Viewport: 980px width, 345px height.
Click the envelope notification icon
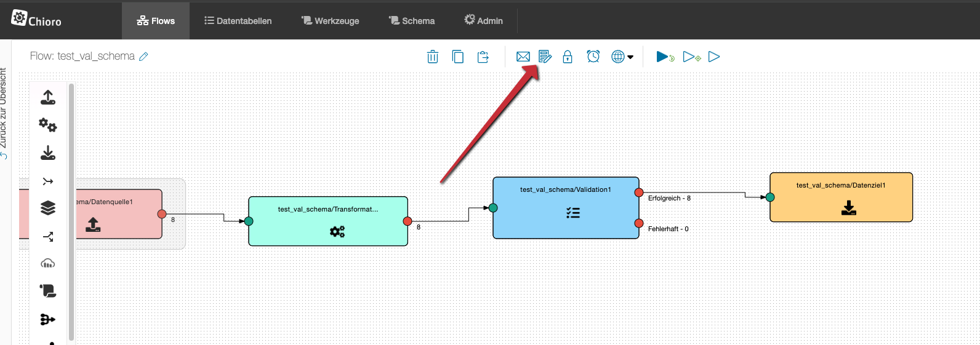(x=523, y=57)
